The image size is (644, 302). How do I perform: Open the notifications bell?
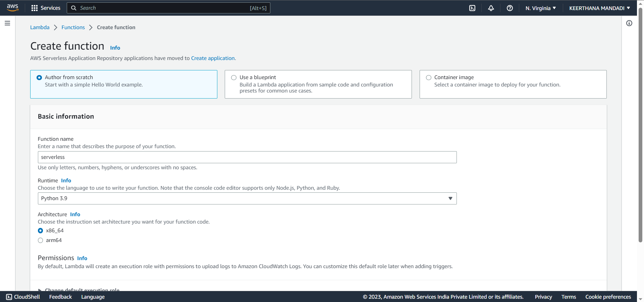[x=491, y=8]
